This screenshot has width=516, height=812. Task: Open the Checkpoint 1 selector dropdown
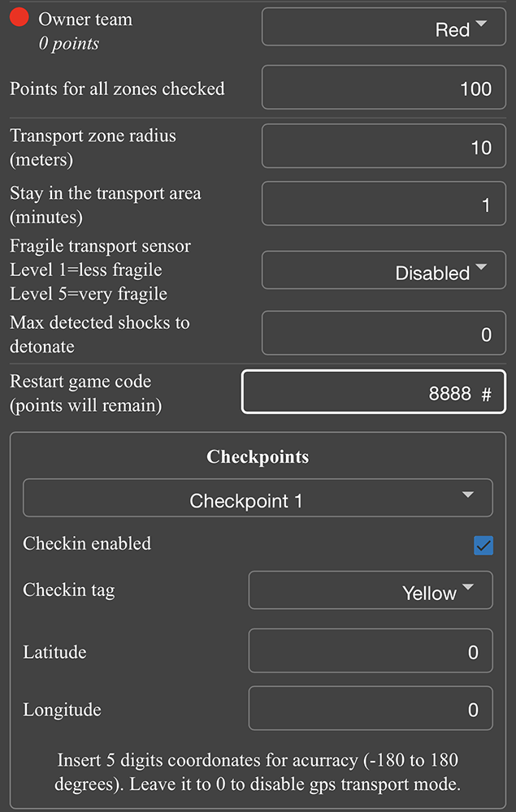click(258, 499)
